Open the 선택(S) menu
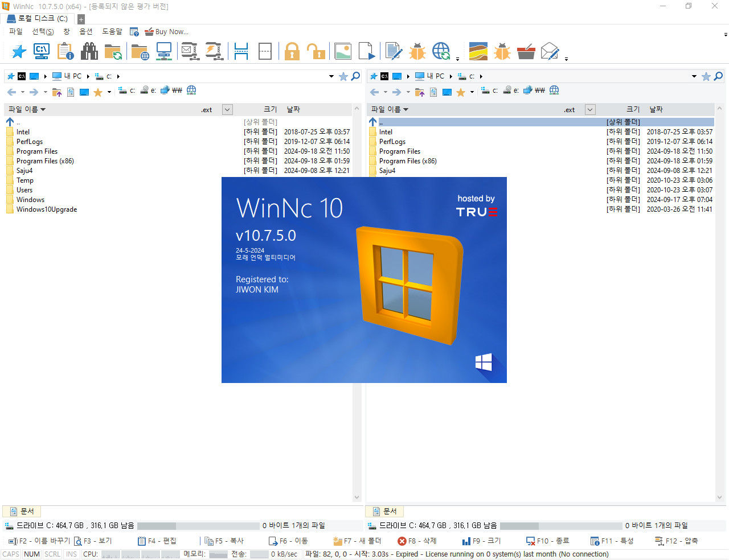729x560 pixels. tap(43, 32)
